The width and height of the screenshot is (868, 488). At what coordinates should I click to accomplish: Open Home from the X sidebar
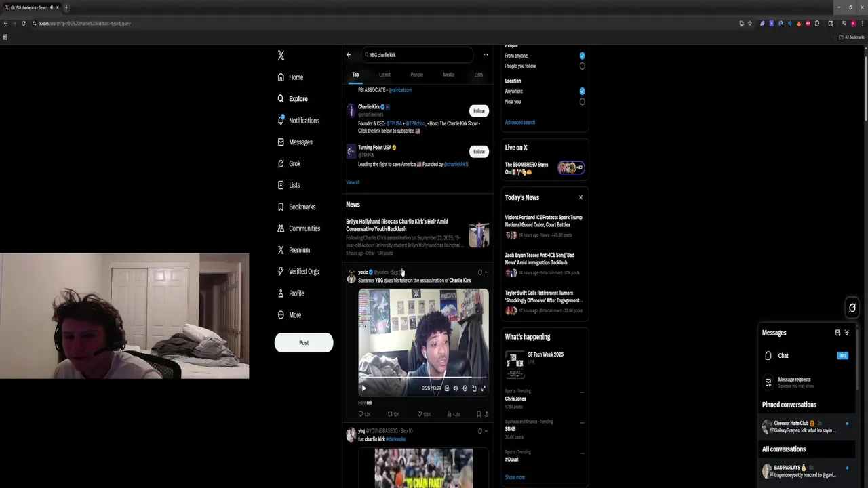coord(290,77)
